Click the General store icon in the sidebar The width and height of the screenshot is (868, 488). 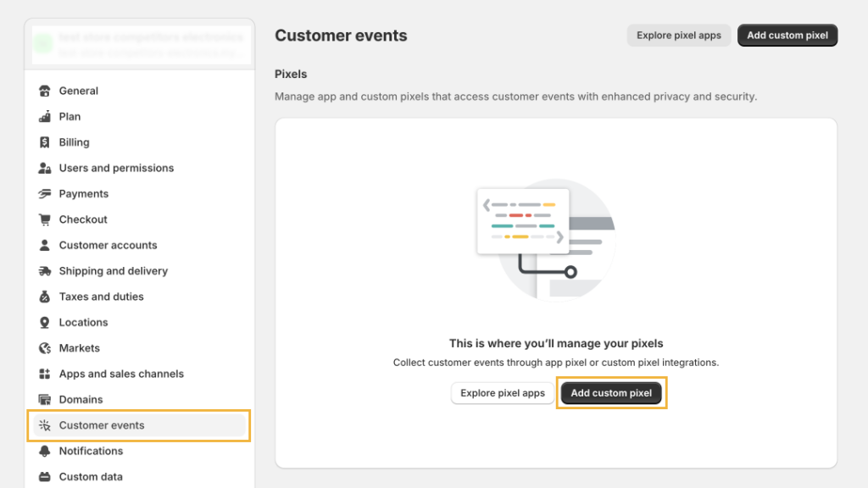click(x=45, y=91)
